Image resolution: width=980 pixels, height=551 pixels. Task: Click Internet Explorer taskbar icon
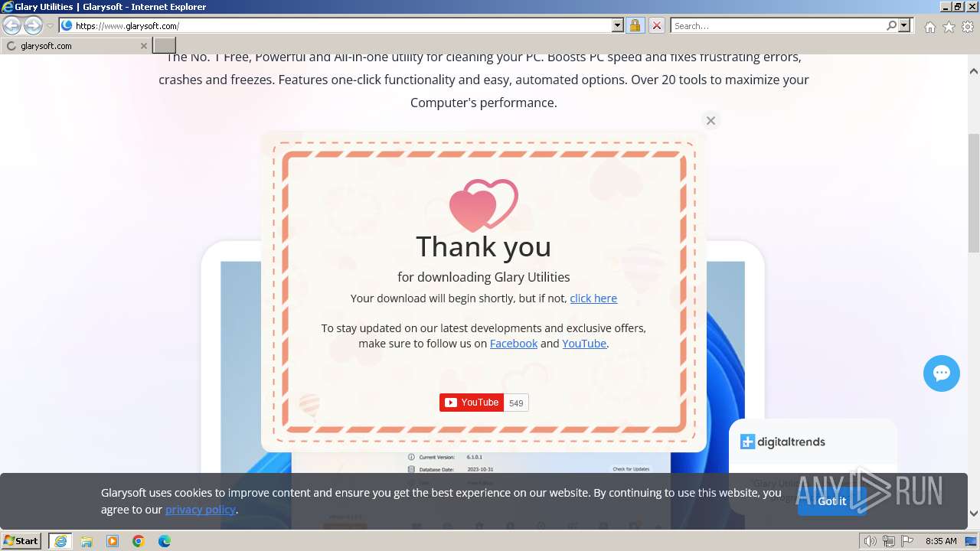pyautogui.click(x=60, y=541)
